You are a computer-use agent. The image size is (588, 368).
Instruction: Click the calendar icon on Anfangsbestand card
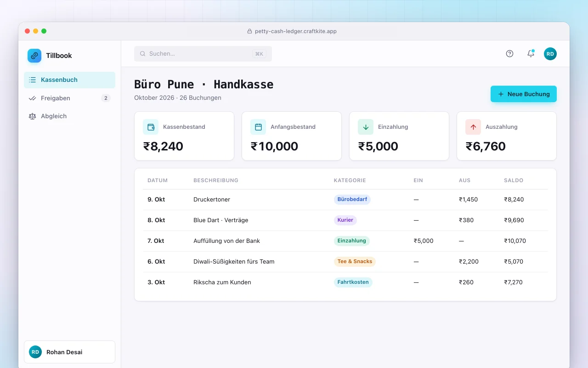(258, 127)
